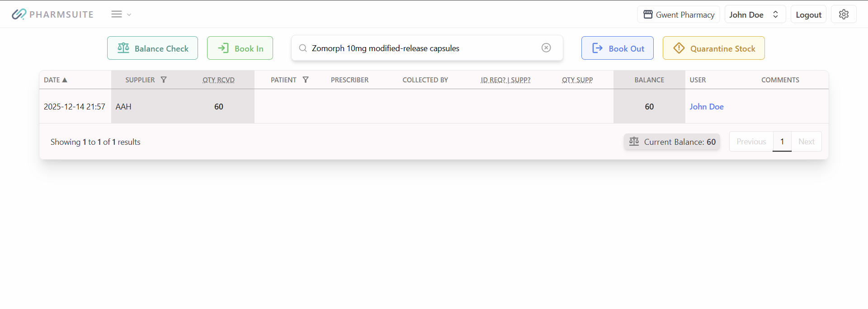Image resolution: width=868 pixels, height=309 pixels.
Task: Click the Quarantine Stock button
Action: (x=713, y=48)
